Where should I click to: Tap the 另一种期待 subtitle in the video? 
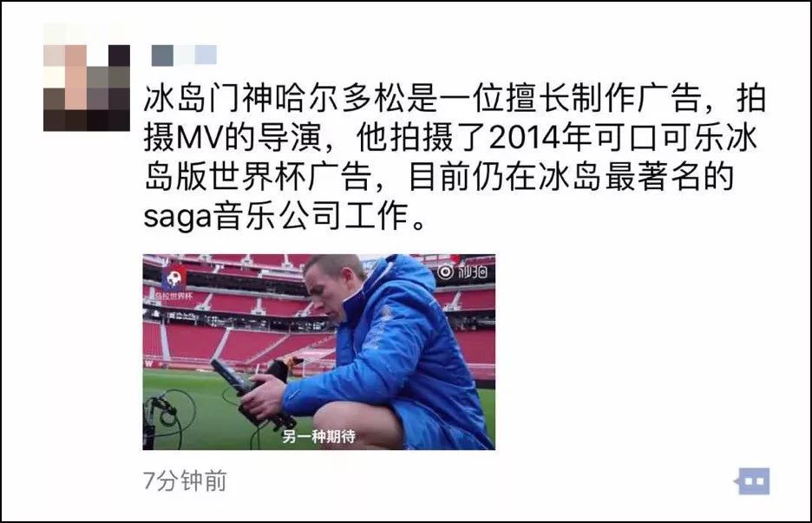(x=319, y=436)
